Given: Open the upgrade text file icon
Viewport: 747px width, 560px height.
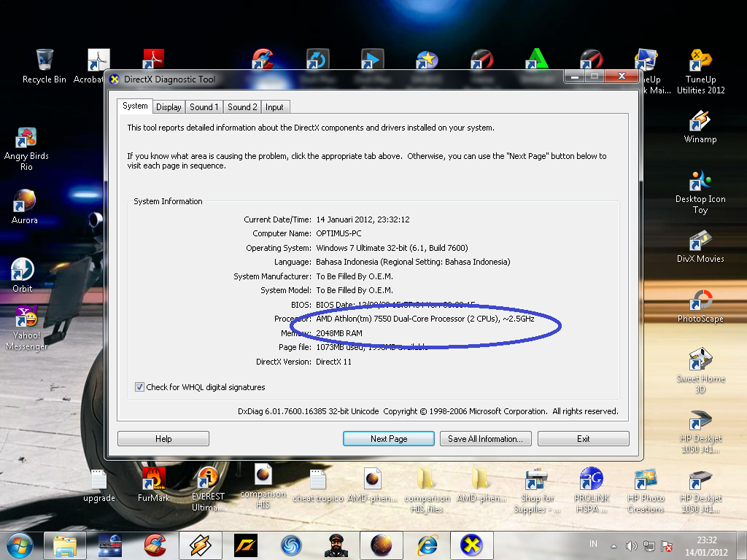Looking at the screenshot, I should tap(99, 486).
